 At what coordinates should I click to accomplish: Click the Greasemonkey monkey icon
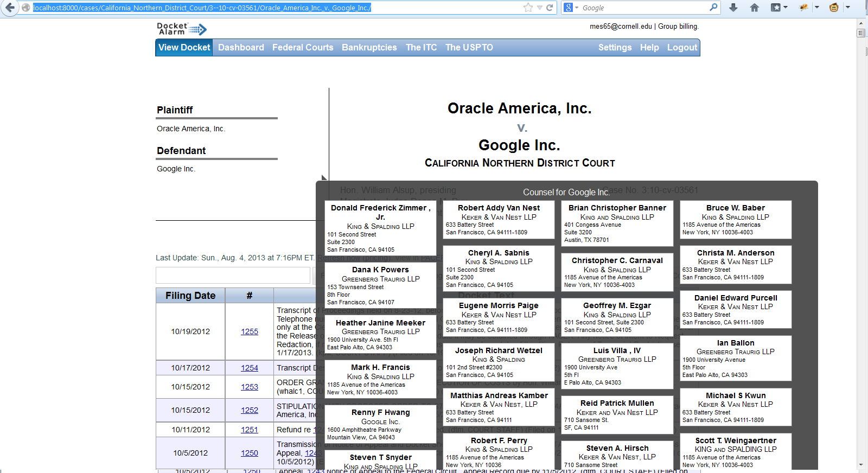tap(834, 8)
